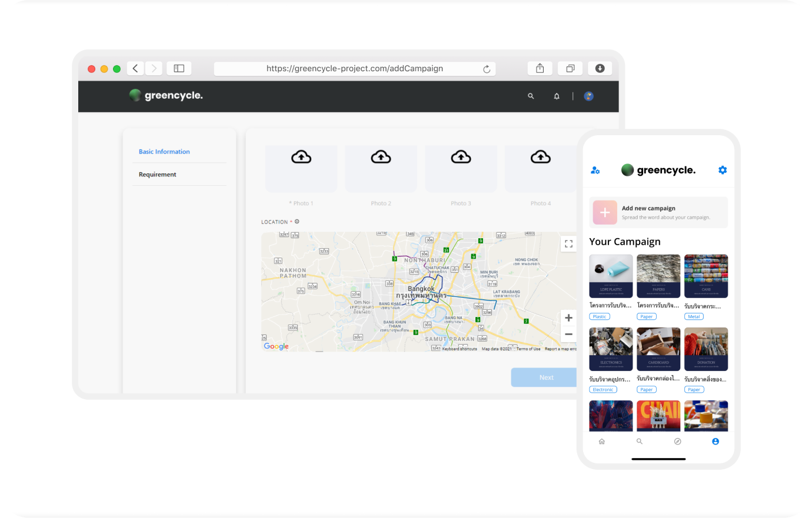
Task: Open notifications bell in the header
Action: pos(557,96)
